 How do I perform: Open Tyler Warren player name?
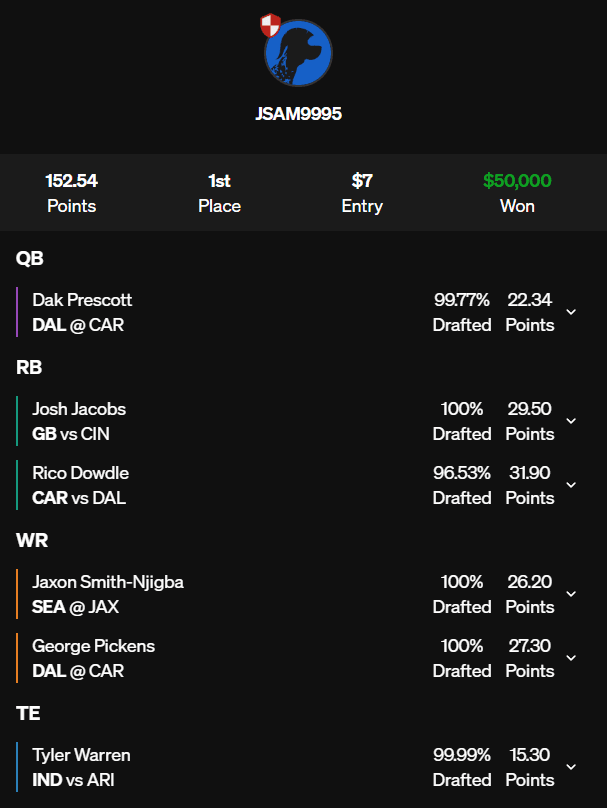click(81, 755)
